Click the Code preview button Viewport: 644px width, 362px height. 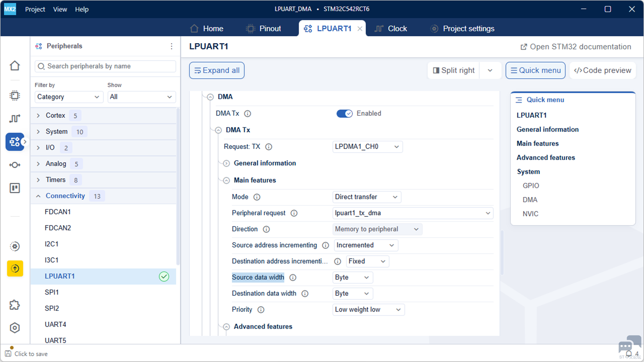point(602,70)
